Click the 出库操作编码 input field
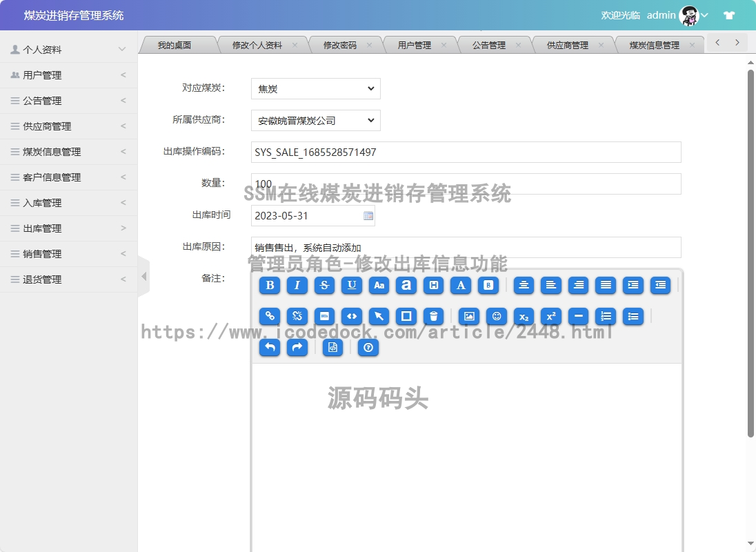The width and height of the screenshot is (756, 552). click(466, 152)
